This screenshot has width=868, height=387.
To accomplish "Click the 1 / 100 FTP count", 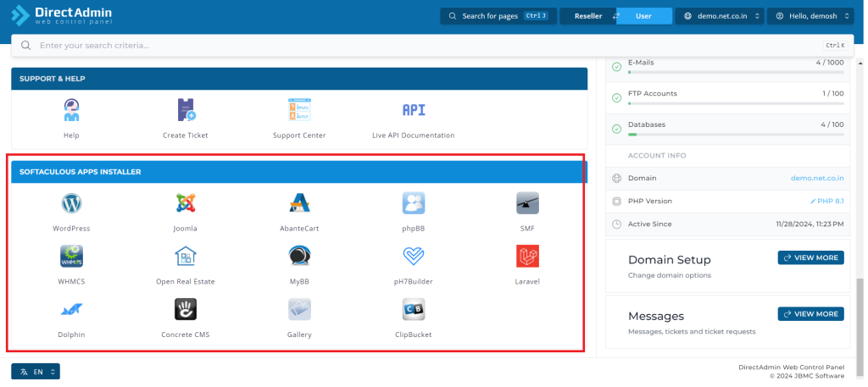I will (833, 93).
